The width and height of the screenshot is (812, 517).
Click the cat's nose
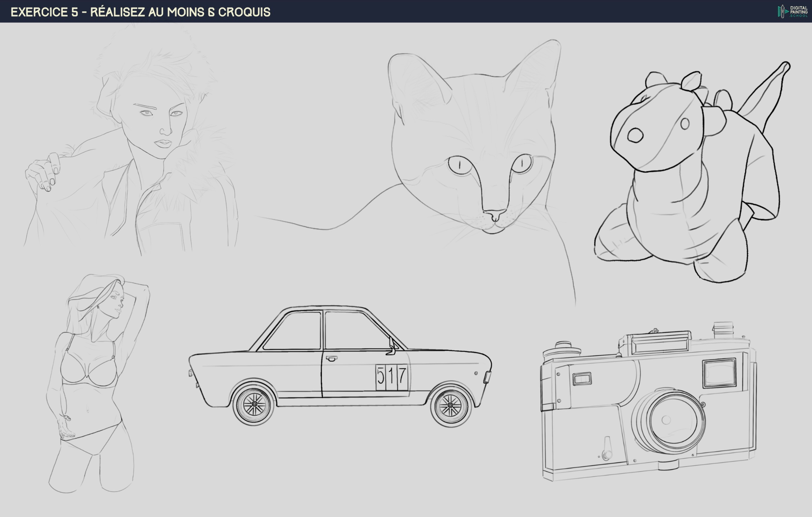(x=494, y=215)
